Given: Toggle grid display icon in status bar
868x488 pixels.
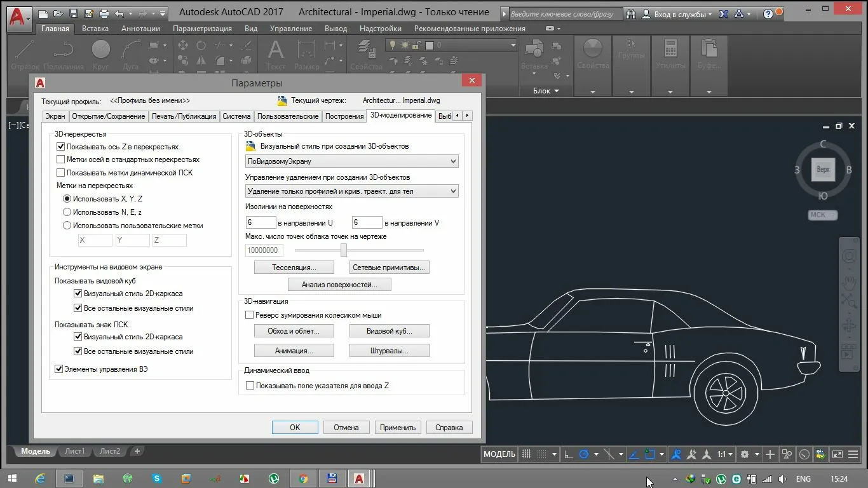Looking at the screenshot, I should pyautogui.click(x=527, y=454).
